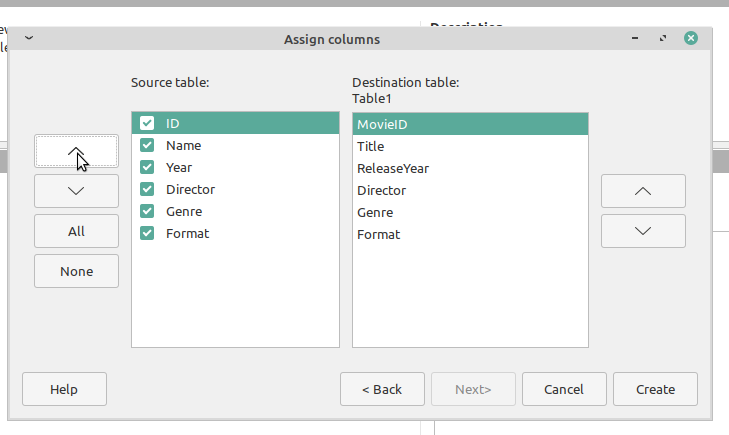This screenshot has height=435, width=729.
Task: Select Title in the destination list
Action: (x=371, y=146)
